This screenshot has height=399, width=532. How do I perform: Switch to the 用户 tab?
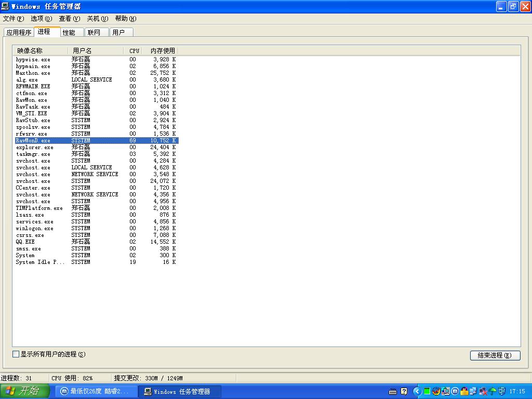[122, 33]
